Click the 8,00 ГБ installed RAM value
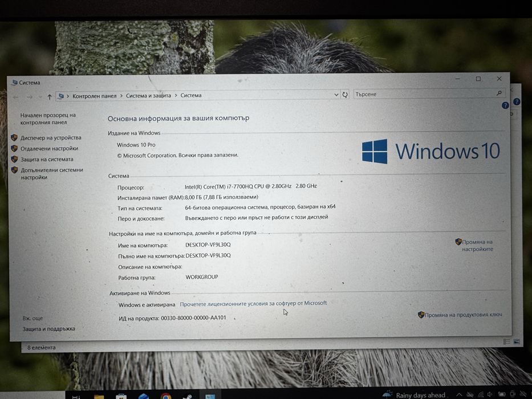This screenshot has width=532, height=399. tap(221, 197)
